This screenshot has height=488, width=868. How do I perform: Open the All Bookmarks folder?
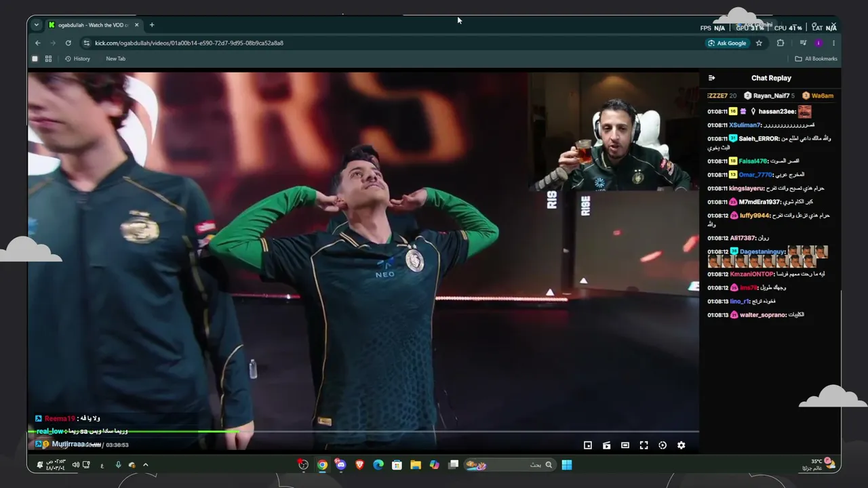tap(816, 59)
